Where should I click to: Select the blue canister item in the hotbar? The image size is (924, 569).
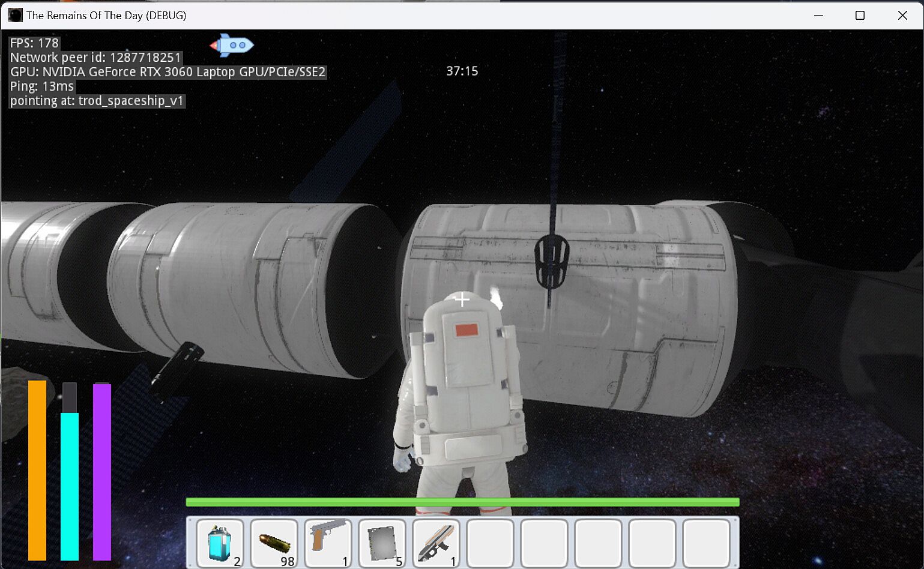(220, 543)
